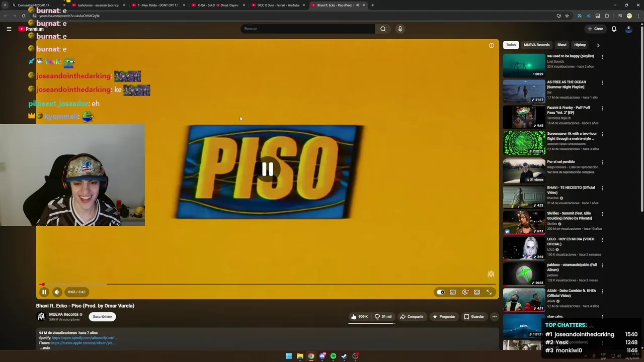Open the account avatar menu
Screen dimensions: 644x362
tap(628, 29)
